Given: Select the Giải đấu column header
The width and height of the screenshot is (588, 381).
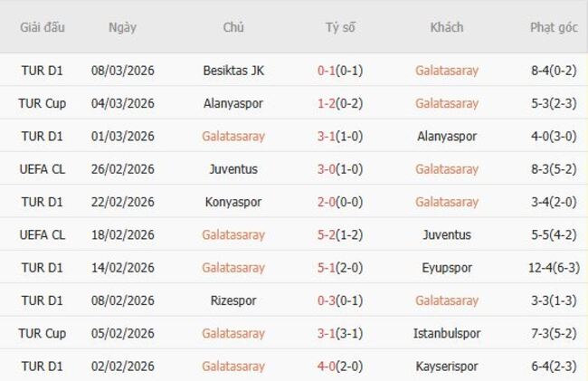Looking at the screenshot, I should point(43,27).
